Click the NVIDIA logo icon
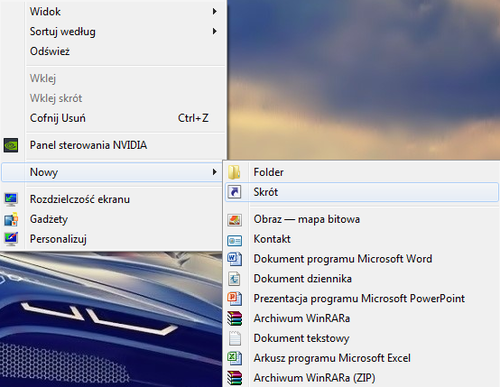 [11, 145]
